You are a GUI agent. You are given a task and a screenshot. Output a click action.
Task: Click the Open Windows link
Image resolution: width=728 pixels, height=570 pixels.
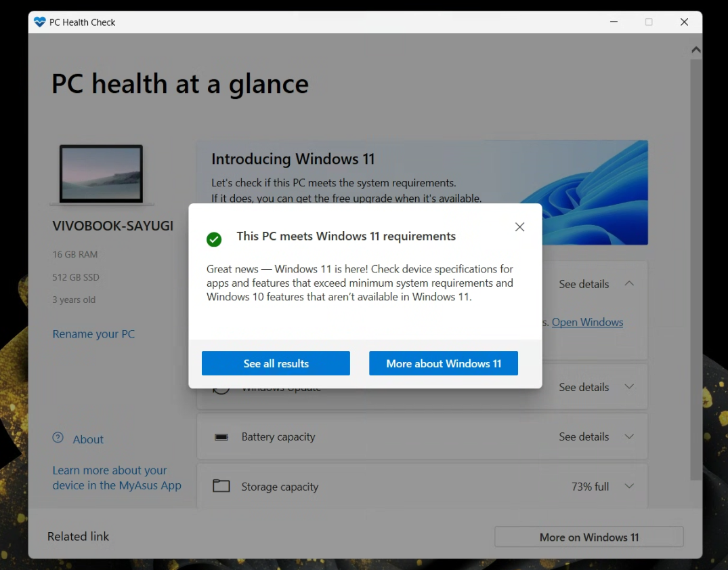point(587,323)
